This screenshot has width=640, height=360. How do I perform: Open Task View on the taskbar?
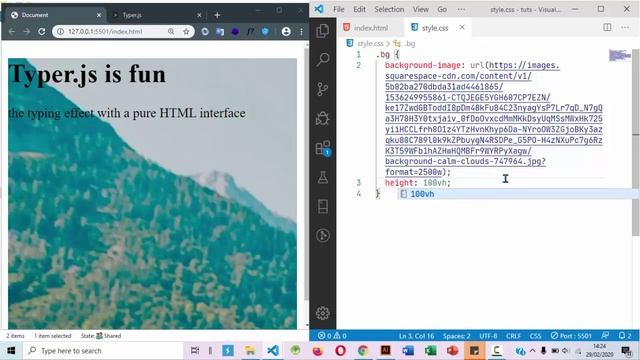point(195,351)
